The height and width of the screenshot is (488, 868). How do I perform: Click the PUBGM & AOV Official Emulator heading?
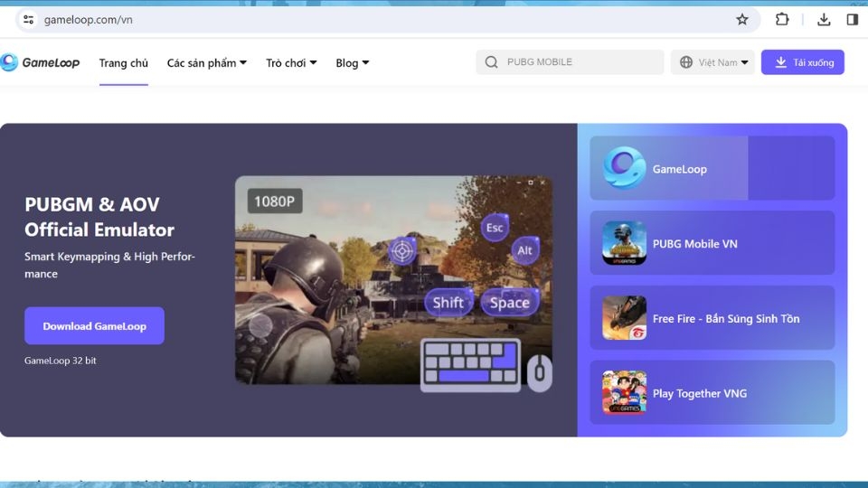tap(99, 217)
